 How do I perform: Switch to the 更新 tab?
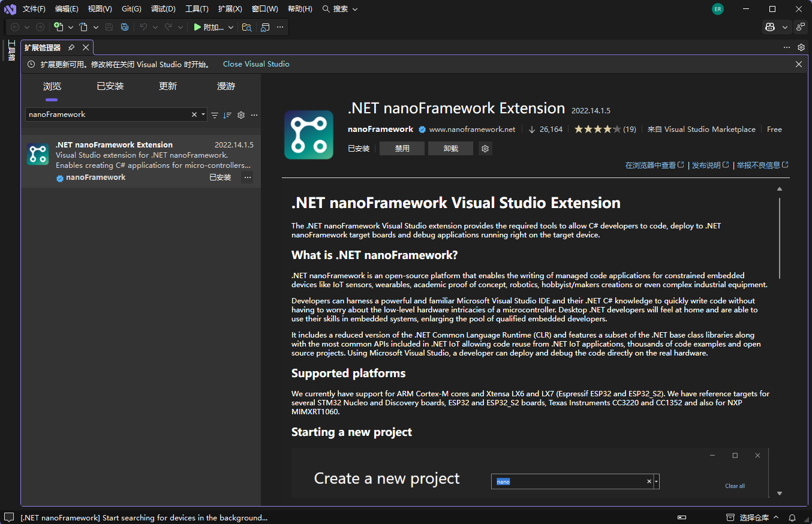(x=168, y=86)
